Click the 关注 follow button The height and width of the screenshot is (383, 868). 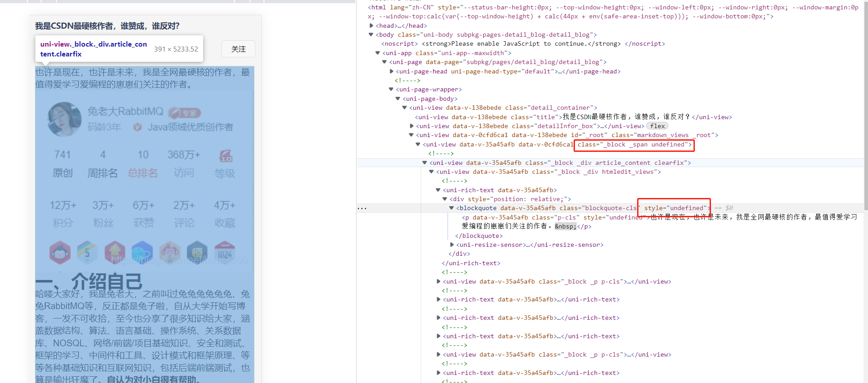pos(238,49)
